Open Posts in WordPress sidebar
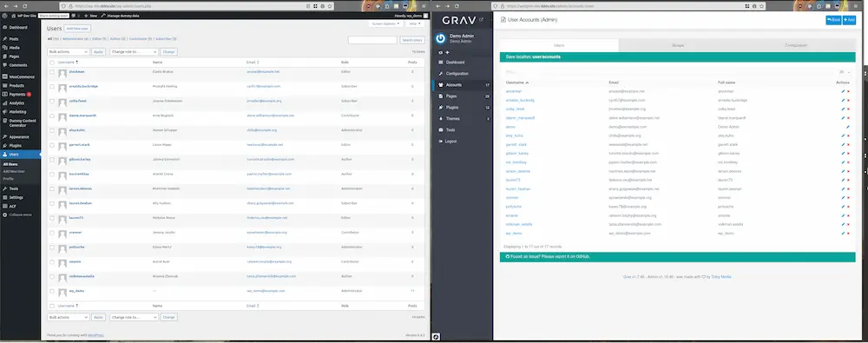868x343 pixels. point(14,39)
